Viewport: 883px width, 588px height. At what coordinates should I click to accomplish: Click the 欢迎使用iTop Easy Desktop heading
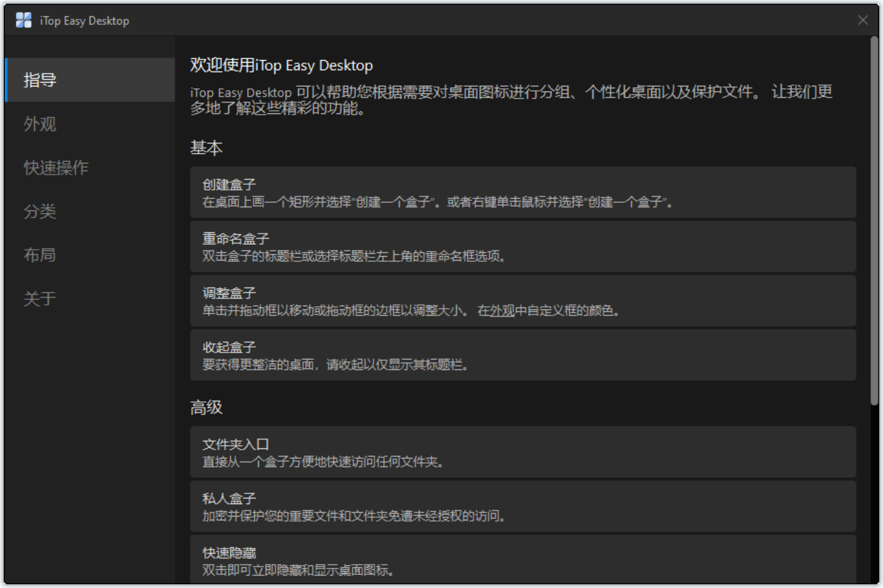281,65
